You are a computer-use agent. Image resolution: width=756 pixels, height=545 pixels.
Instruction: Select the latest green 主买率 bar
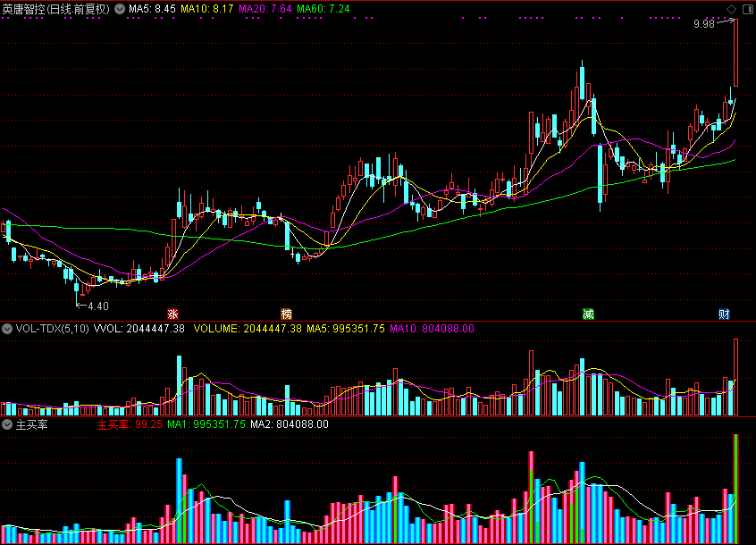[x=735, y=489]
